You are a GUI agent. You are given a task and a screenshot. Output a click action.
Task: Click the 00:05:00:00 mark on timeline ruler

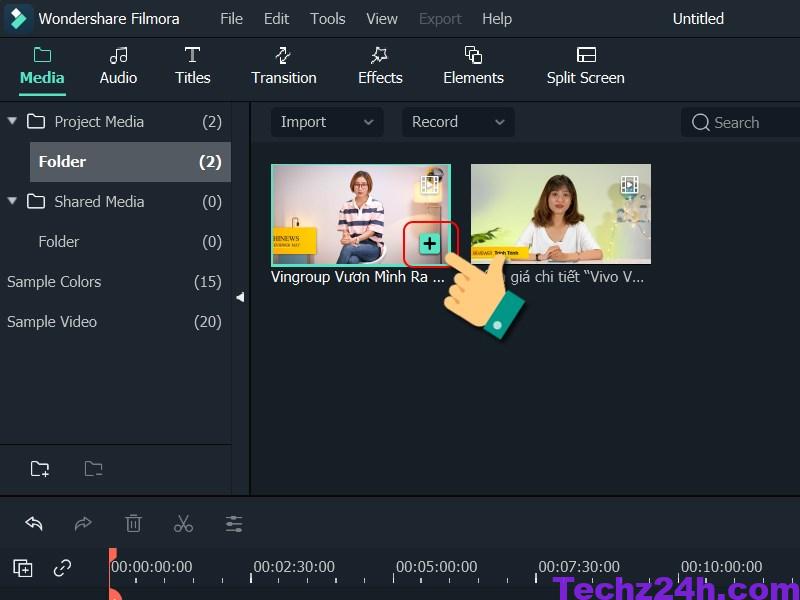436,567
